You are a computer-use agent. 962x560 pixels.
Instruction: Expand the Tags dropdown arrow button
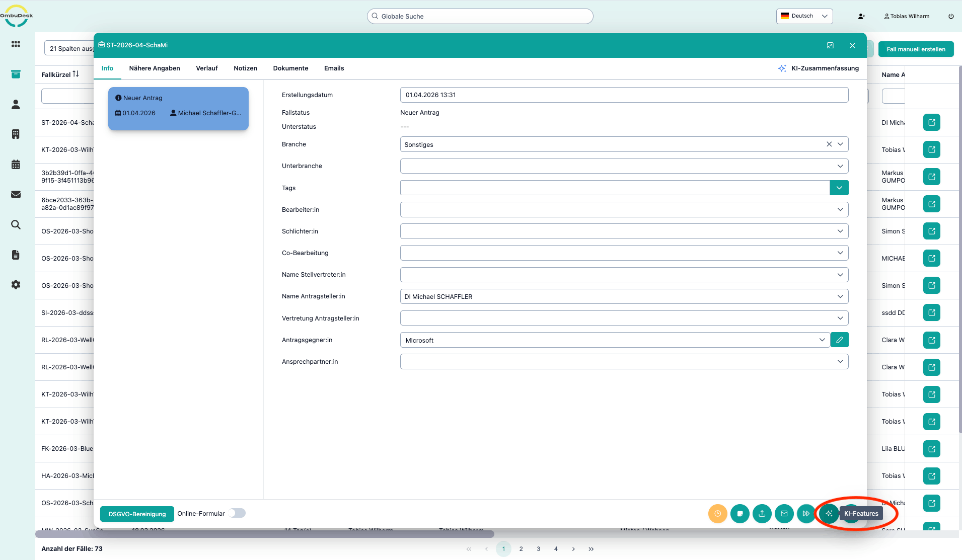(x=839, y=188)
